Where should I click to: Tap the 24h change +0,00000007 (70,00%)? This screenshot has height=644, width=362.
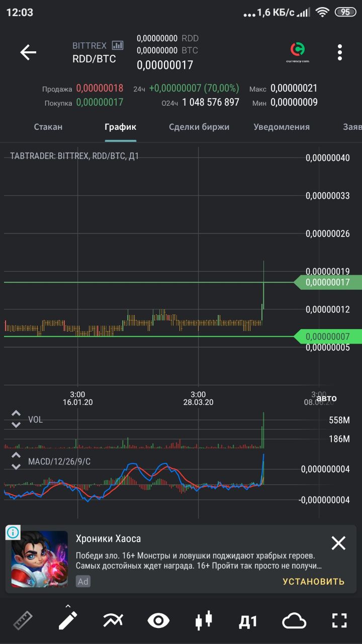194,88
